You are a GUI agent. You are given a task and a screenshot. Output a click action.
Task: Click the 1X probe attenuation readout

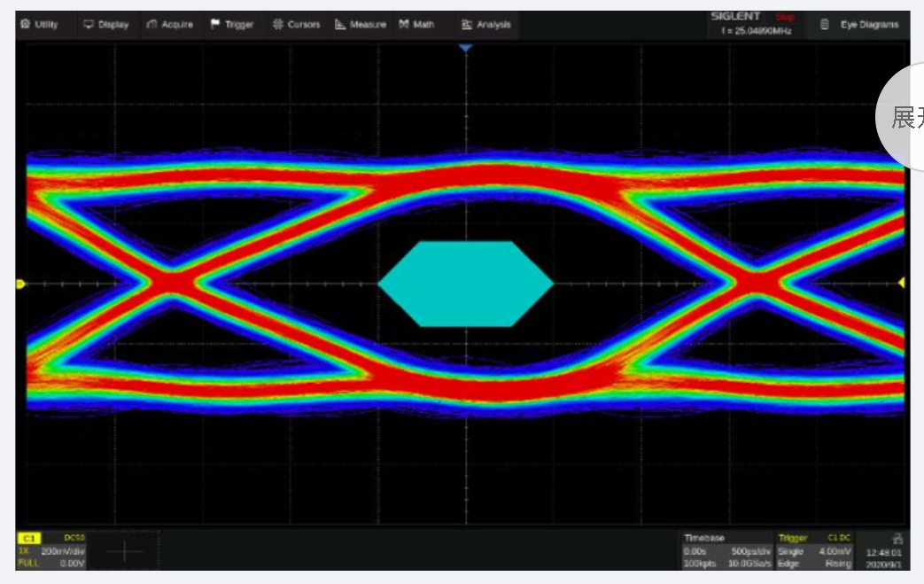[24, 551]
